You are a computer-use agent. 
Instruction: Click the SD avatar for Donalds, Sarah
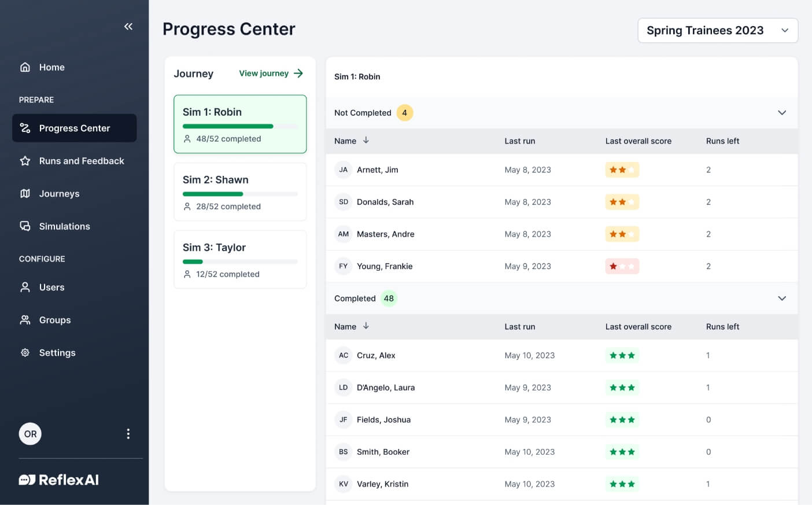[344, 202]
